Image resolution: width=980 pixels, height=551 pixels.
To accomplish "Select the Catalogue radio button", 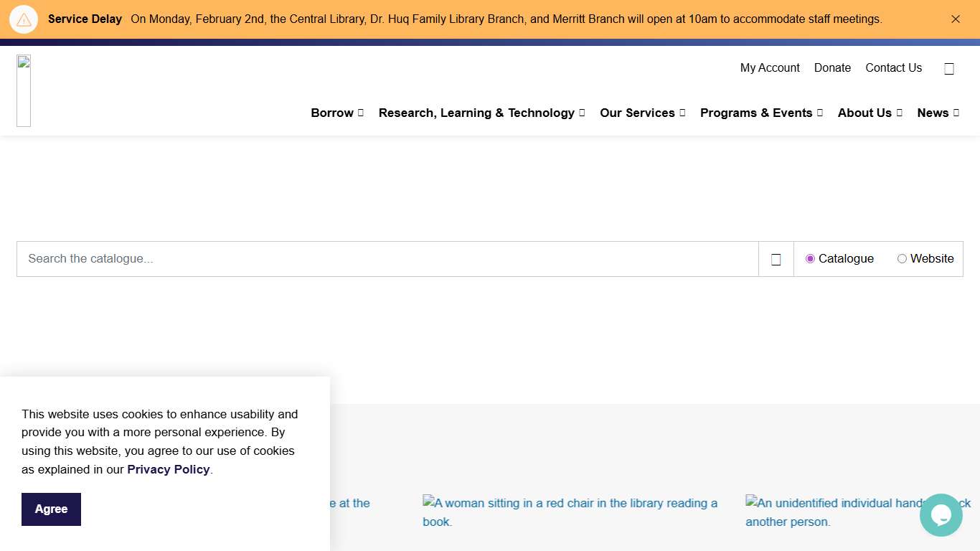I will pos(810,259).
